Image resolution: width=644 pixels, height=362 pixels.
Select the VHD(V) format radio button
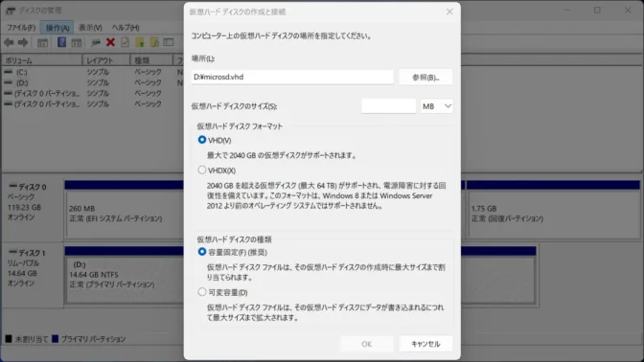tap(201, 140)
